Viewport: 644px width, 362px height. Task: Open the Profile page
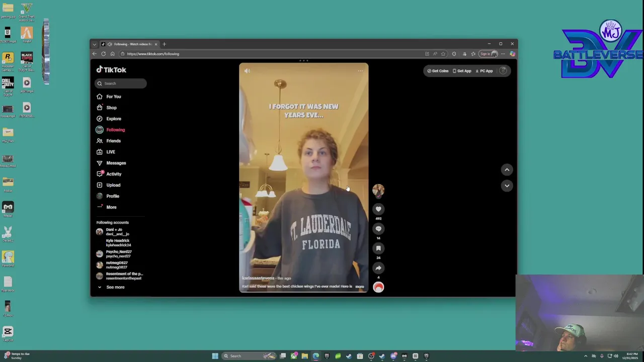tap(108, 196)
